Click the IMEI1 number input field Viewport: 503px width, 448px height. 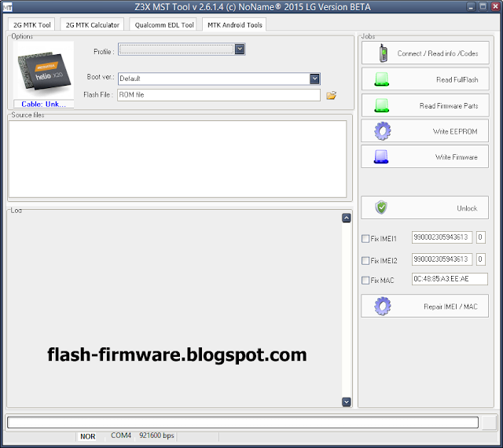[x=442, y=237]
